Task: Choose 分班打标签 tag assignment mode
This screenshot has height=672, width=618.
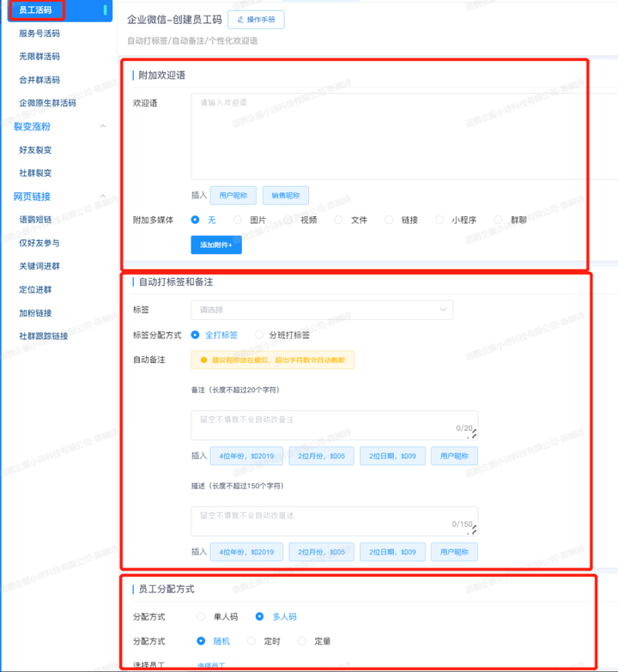Action: tap(260, 335)
